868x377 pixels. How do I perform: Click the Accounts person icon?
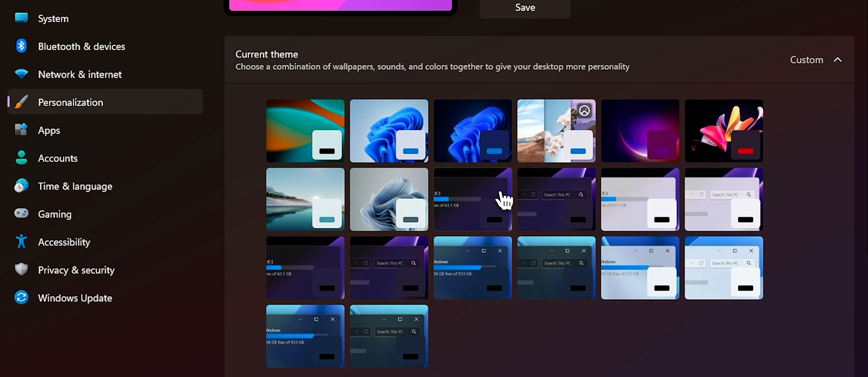point(21,158)
